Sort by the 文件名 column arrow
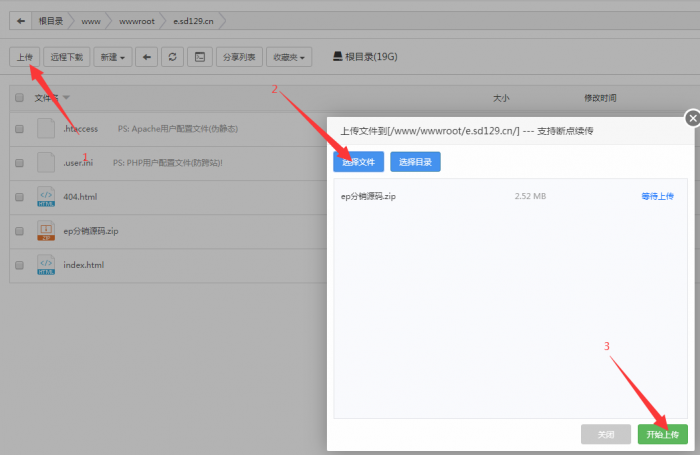The image size is (700, 455). (x=67, y=98)
